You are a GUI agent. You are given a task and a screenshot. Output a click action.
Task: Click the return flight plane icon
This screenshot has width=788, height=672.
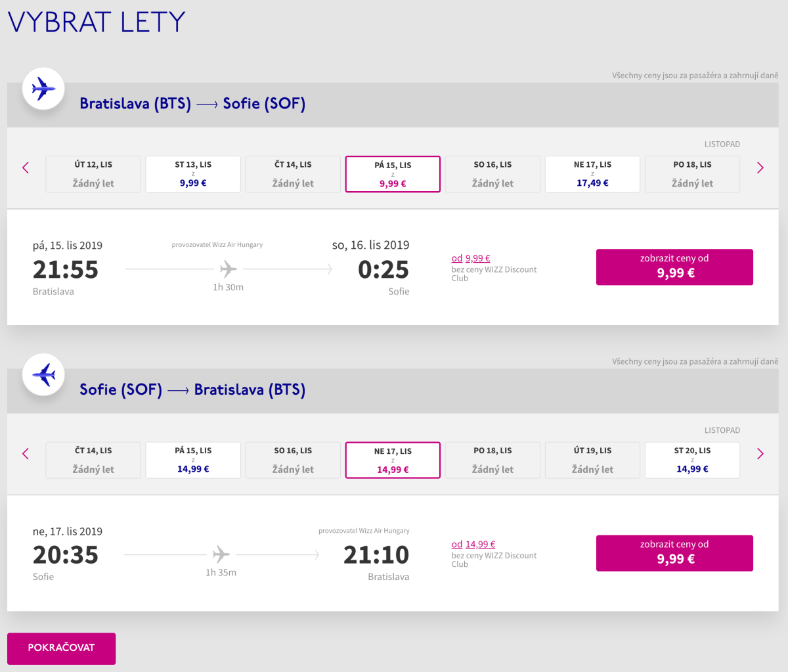[x=43, y=375]
